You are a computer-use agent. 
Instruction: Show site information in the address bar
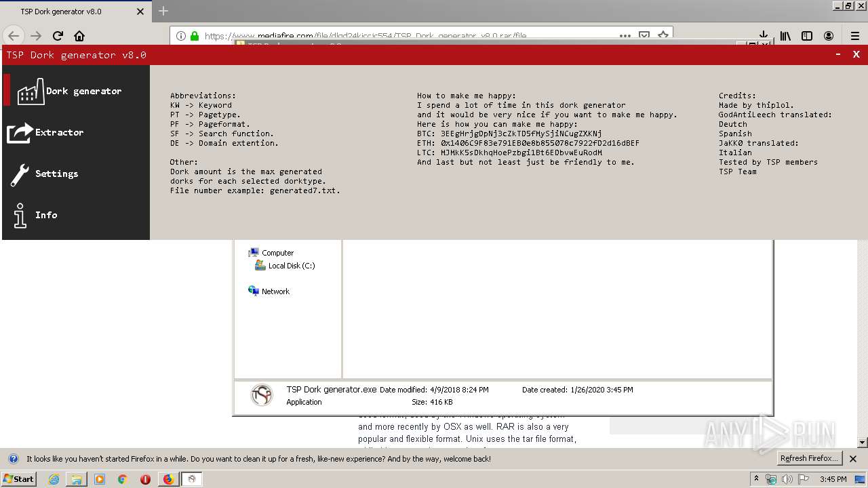pos(180,36)
